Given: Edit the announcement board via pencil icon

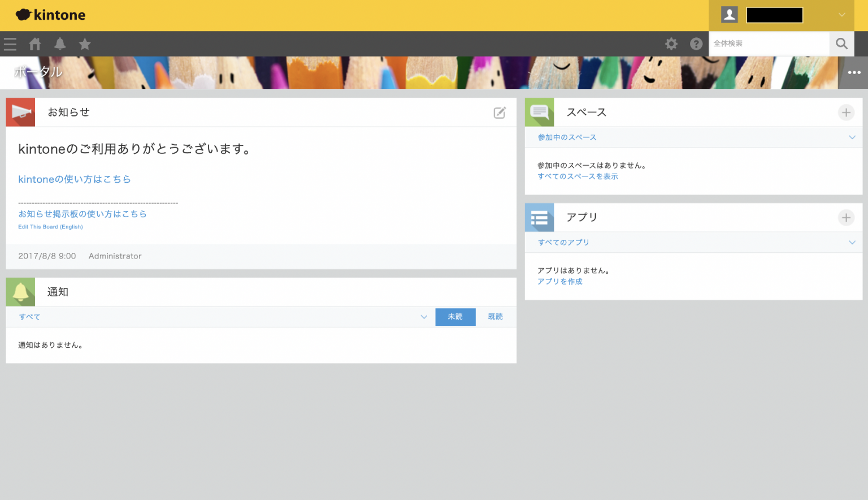Looking at the screenshot, I should click(500, 113).
